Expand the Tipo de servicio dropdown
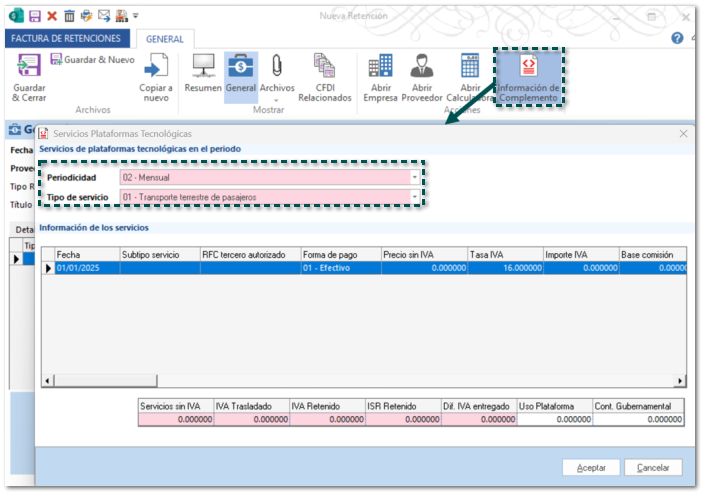 coord(415,197)
